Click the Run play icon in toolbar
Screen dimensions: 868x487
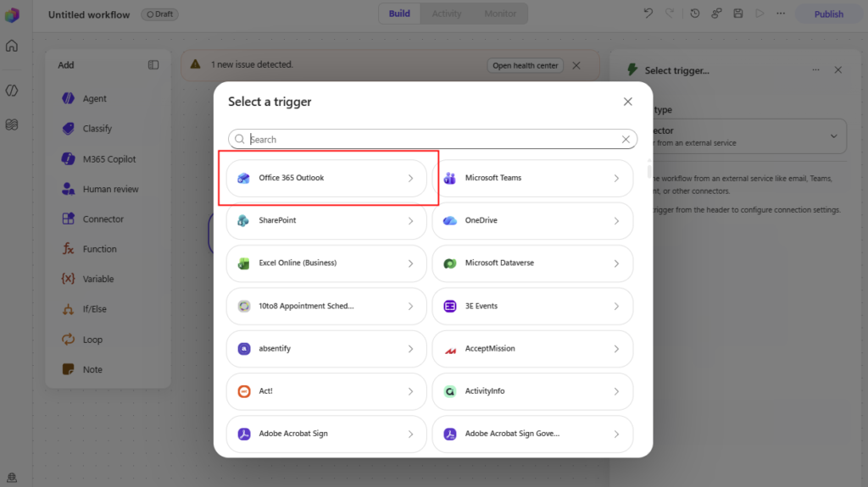tap(759, 14)
